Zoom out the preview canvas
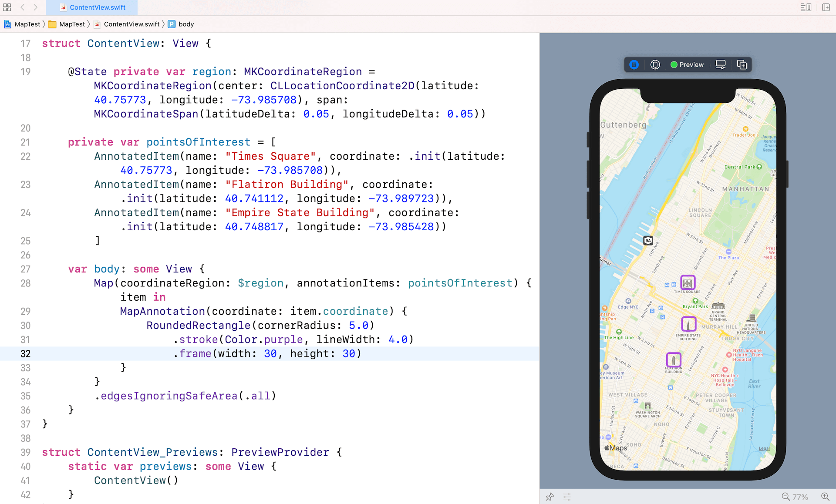The width and height of the screenshot is (836, 504). (785, 497)
